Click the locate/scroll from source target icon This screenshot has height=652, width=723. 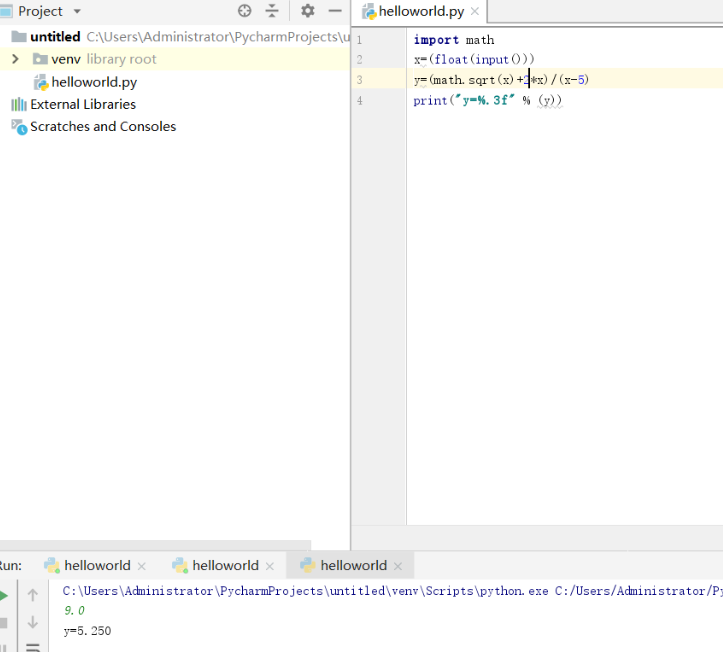click(x=244, y=11)
